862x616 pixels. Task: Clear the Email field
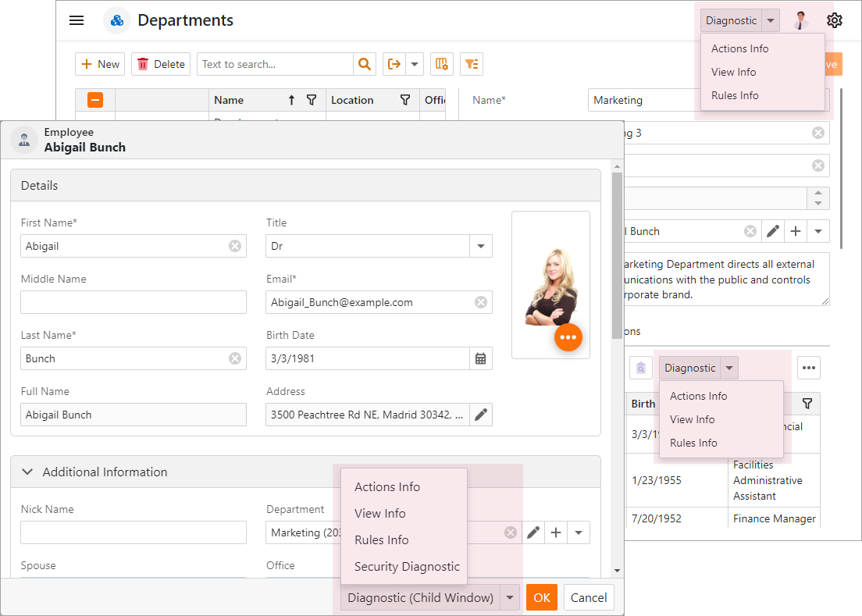[x=481, y=302]
